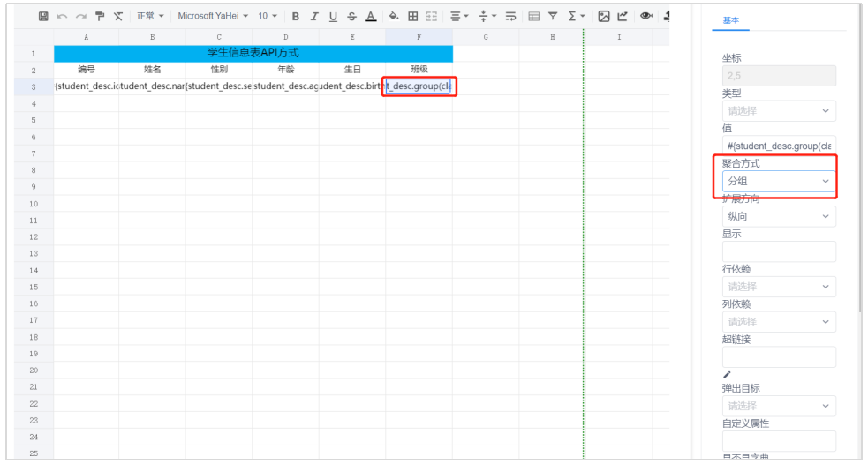Undo the last action

pyautogui.click(x=62, y=16)
